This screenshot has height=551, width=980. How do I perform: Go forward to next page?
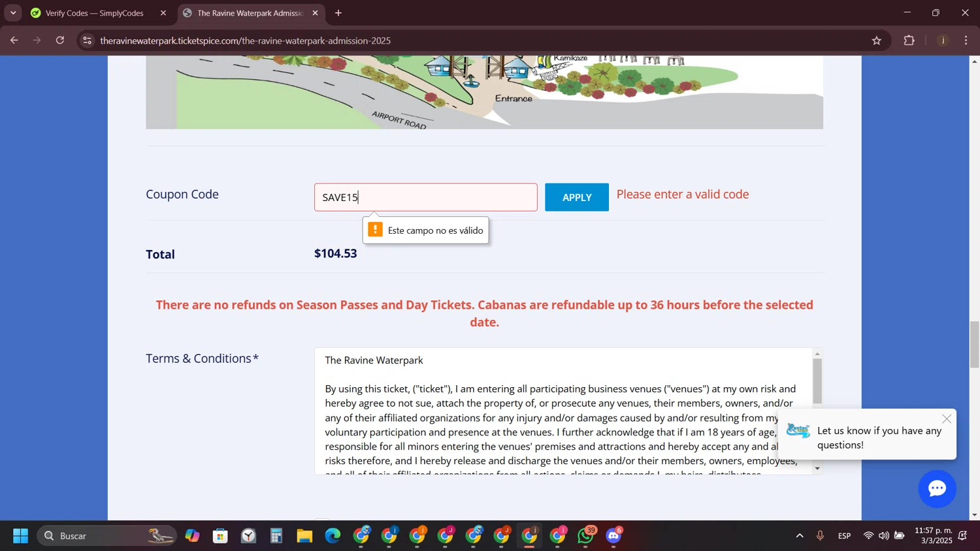point(37,40)
